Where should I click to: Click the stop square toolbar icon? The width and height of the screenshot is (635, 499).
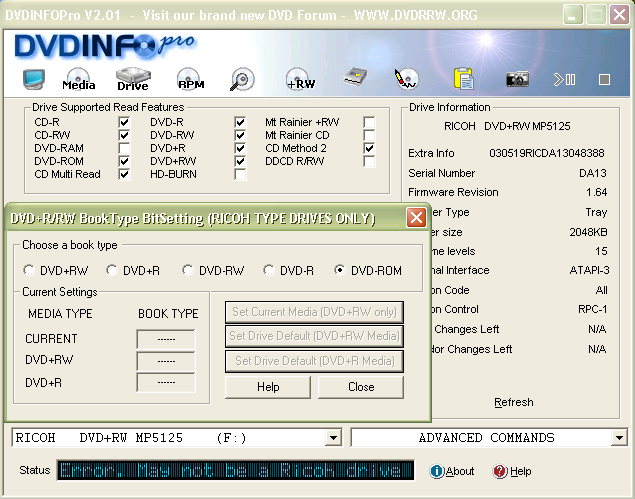pos(604,79)
